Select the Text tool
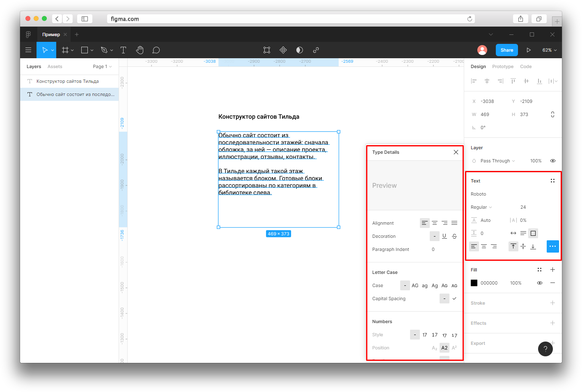This screenshot has height=392, width=582. pos(123,50)
